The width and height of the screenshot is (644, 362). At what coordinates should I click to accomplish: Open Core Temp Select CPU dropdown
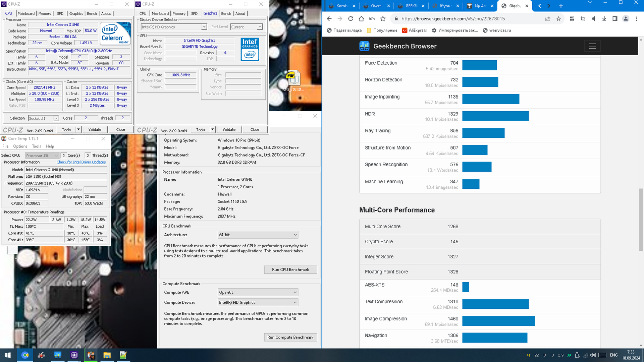(42, 156)
